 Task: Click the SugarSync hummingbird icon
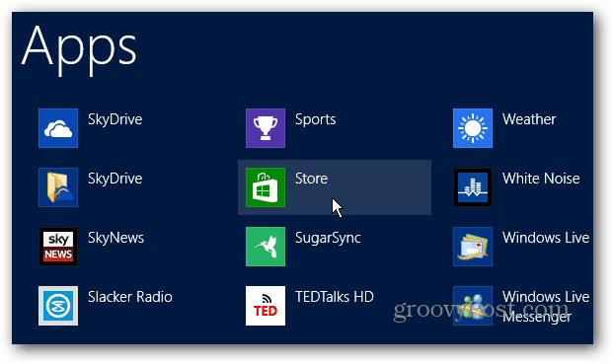266,247
